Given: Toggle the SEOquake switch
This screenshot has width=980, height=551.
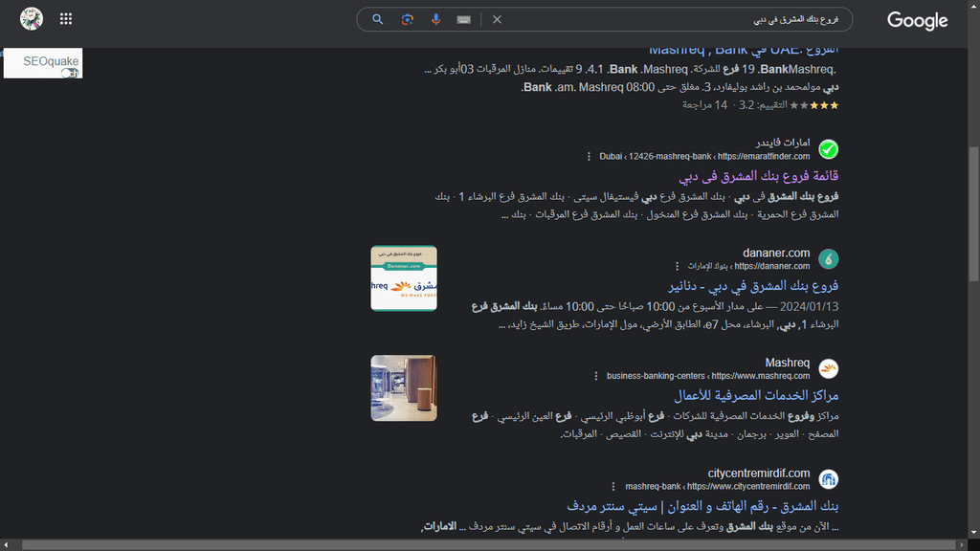Looking at the screenshot, I should point(69,73).
